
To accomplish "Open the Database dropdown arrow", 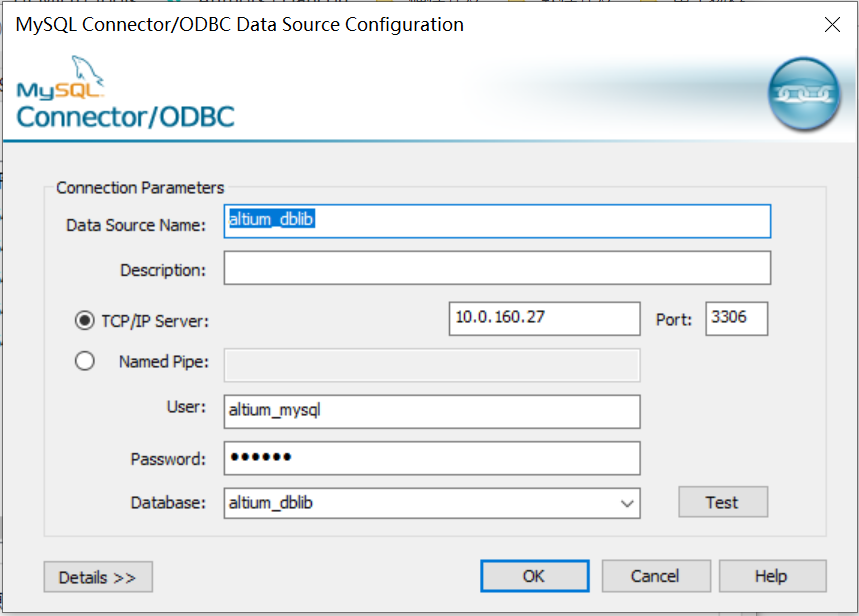I will point(627,503).
